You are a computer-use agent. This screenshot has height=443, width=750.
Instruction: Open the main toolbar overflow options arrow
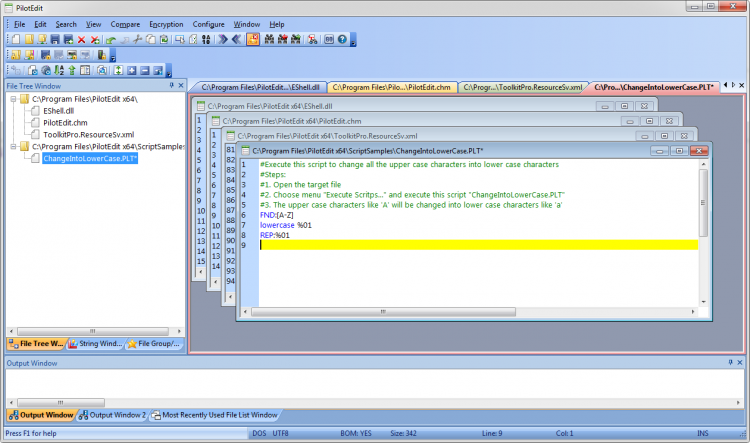coord(353,41)
